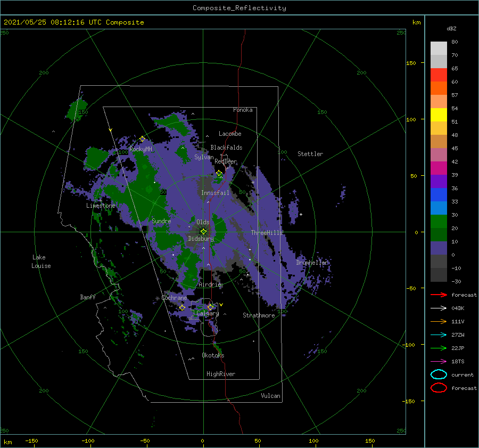The width and height of the screenshot is (479, 448).
Task: Click the red forecast arrow in the legend
Action: 439,295
